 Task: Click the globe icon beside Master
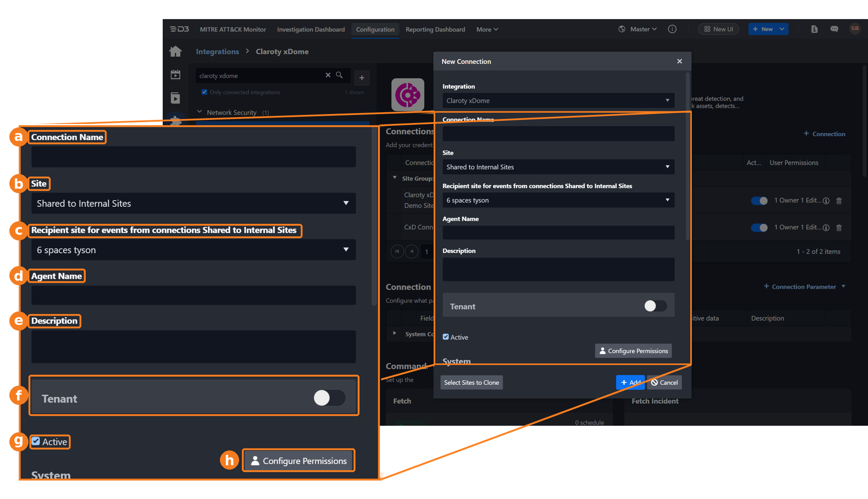622,29
